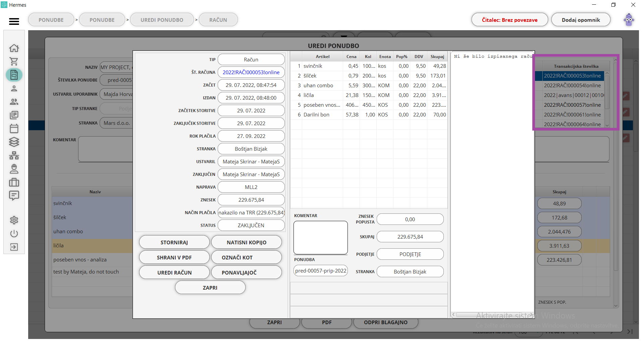Open the hamburger menu icon

pos(14,21)
